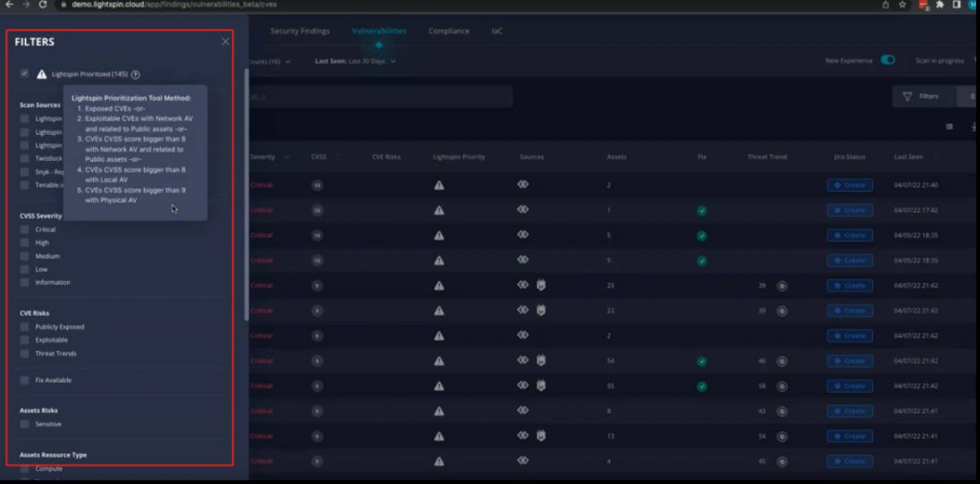Image resolution: width=980 pixels, height=484 pixels.
Task: Toggle the New Experience switch
Action: (x=887, y=60)
